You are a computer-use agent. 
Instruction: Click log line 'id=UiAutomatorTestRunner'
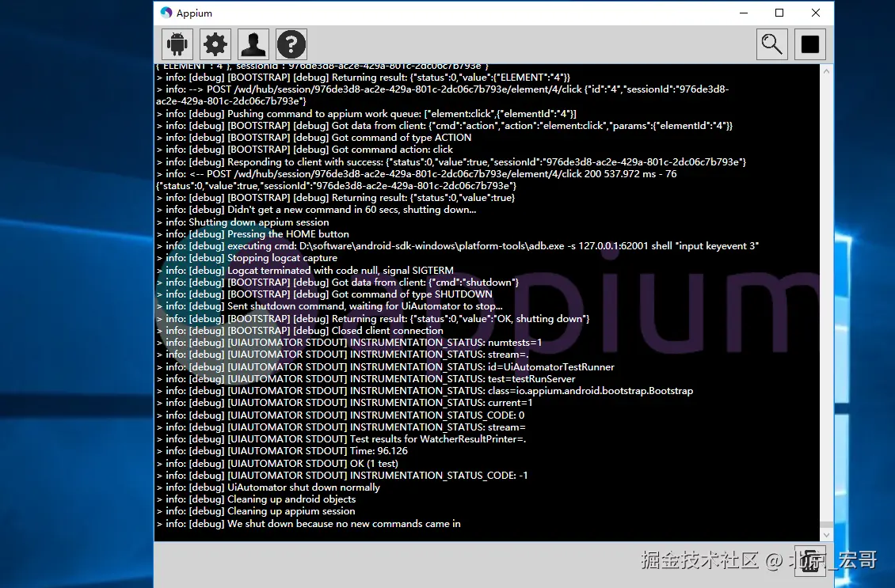pyautogui.click(x=385, y=366)
